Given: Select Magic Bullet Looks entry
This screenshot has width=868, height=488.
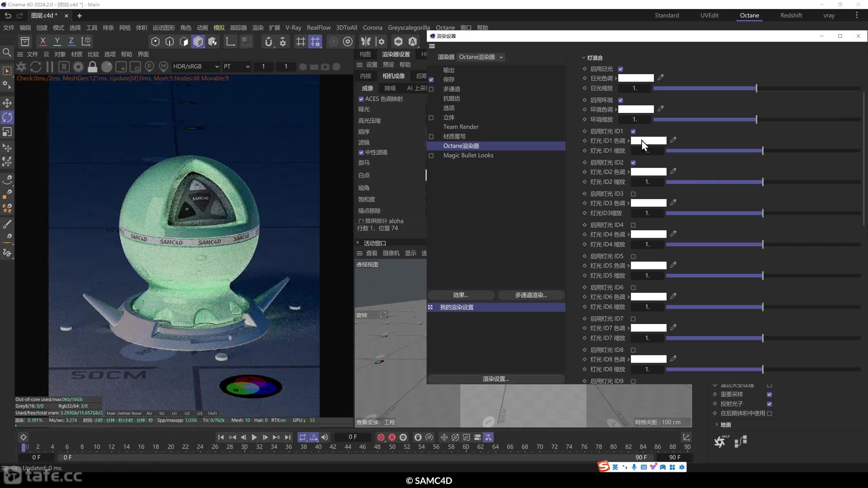Looking at the screenshot, I should coord(468,155).
